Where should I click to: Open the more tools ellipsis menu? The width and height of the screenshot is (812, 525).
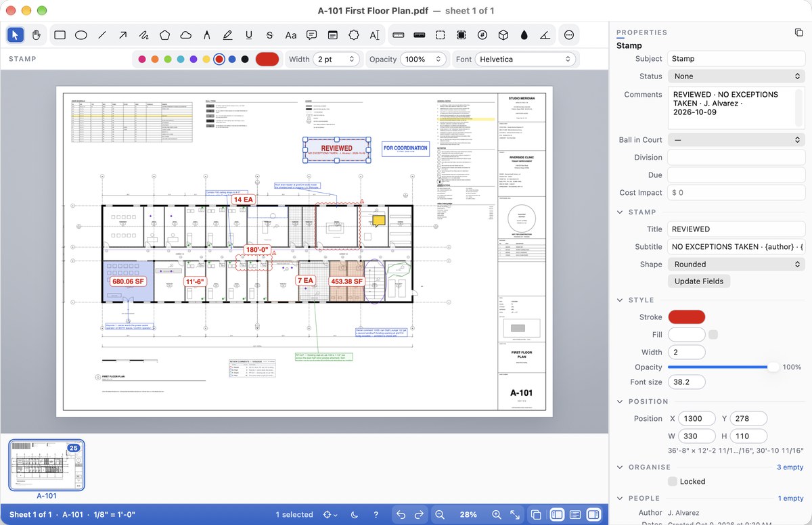click(x=569, y=35)
